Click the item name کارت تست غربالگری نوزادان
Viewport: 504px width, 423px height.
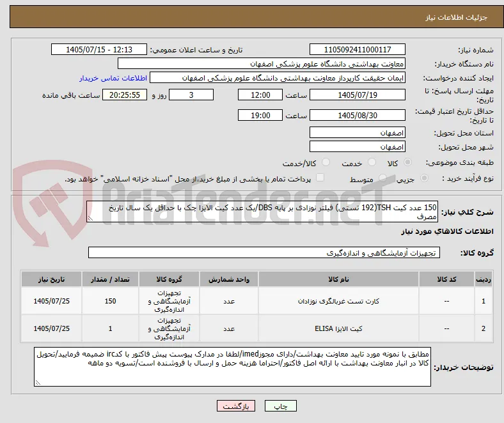pyautogui.click(x=338, y=301)
